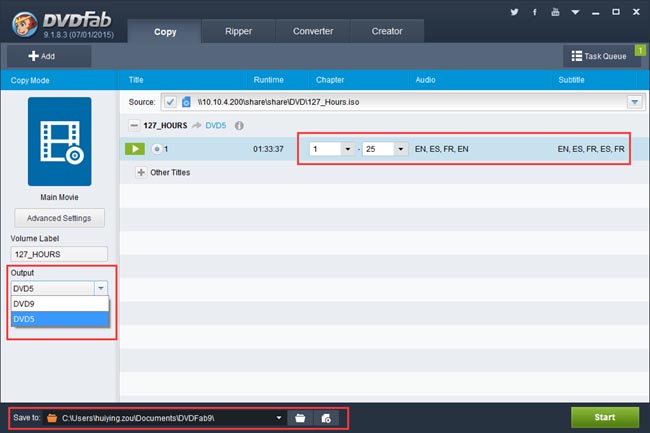Open the Facebook link icon
Viewport: 650px width, 433px height.
(535, 12)
